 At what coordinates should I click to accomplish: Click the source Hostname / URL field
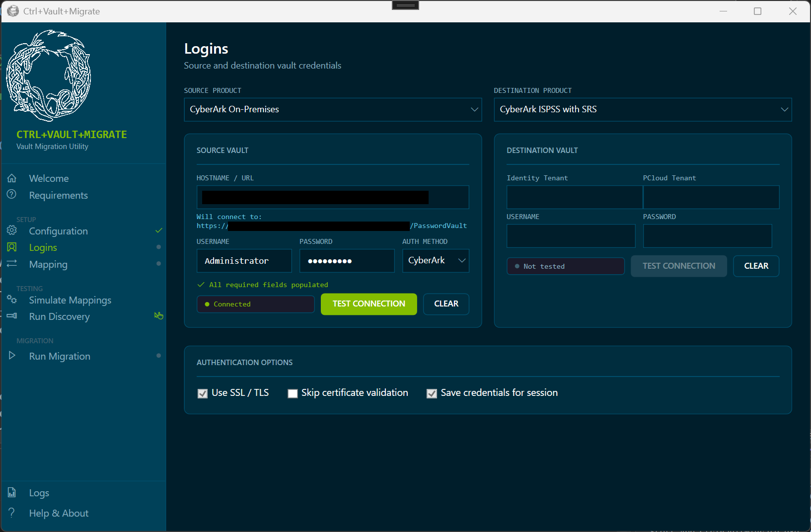[x=333, y=197]
